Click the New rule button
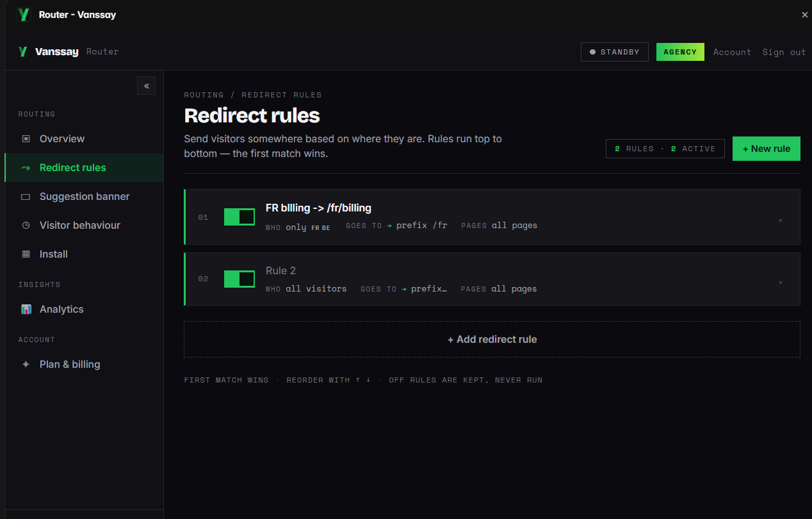The image size is (812, 519). tap(767, 149)
